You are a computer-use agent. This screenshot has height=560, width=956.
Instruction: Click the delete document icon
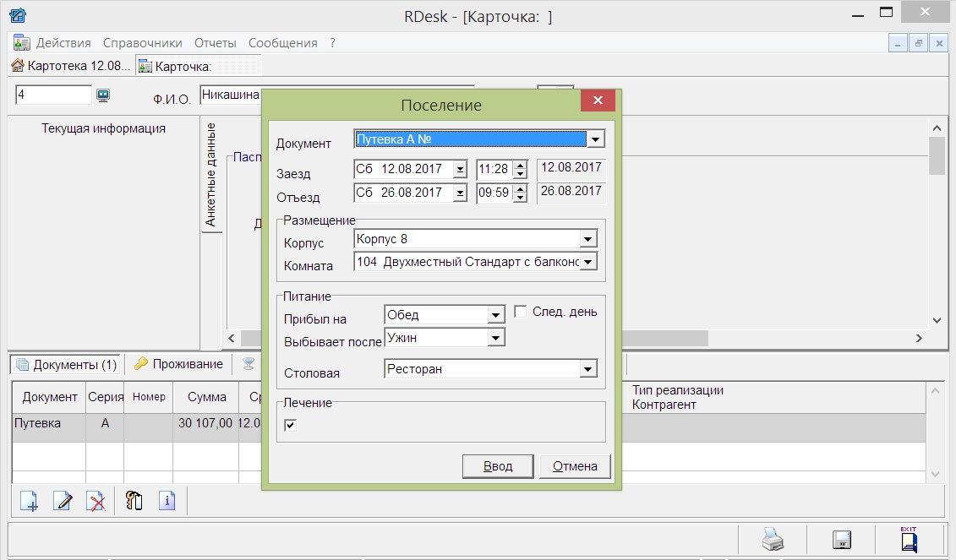(x=97, y=501)
